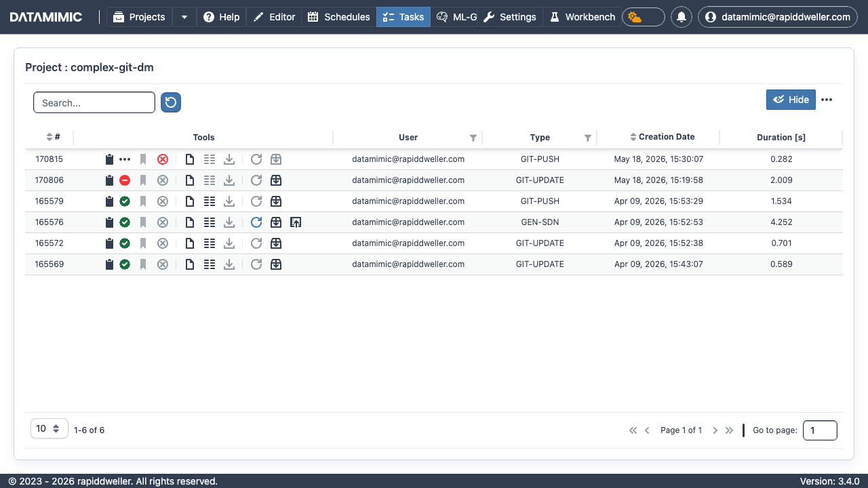868x488 pixels.
Task: Click date May 18, 2026, 15:19:58
Action: point(658,180)
